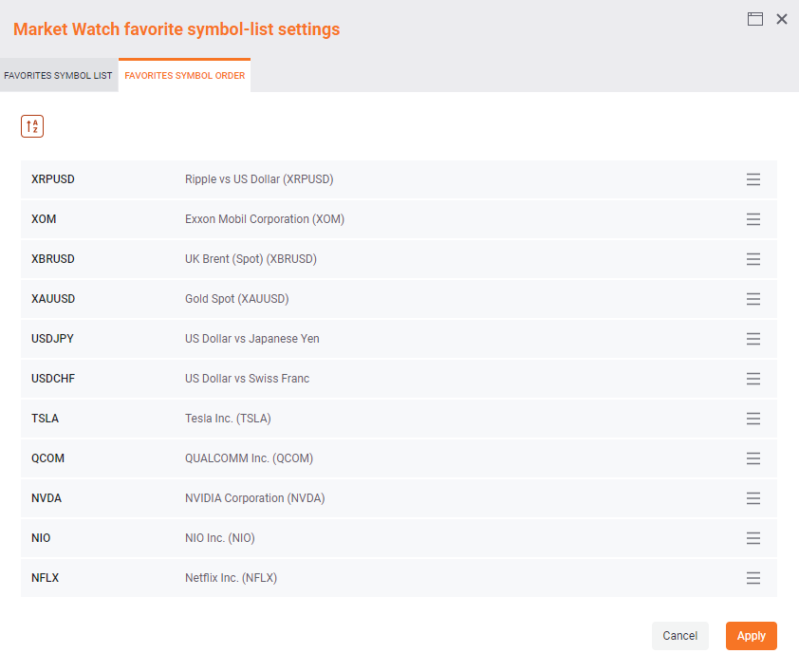Switch to Favorites Symbol List tab
This screenshot has width=799, height=672.
(58, 76)
